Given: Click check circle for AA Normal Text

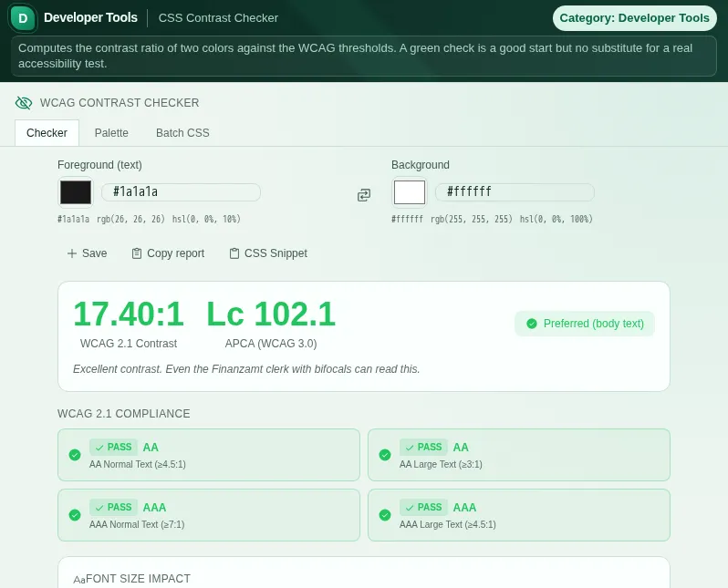Looking at the screenshot, I should [75, 455].
